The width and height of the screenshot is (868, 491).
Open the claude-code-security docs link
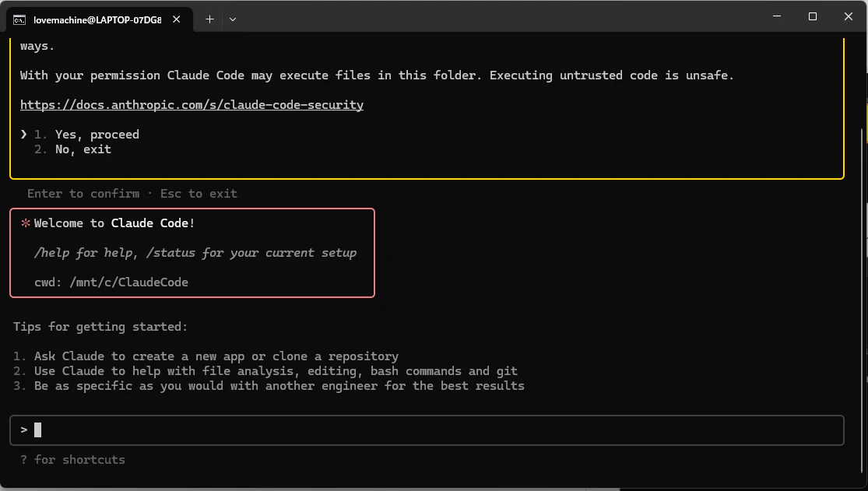coord(192,104)
